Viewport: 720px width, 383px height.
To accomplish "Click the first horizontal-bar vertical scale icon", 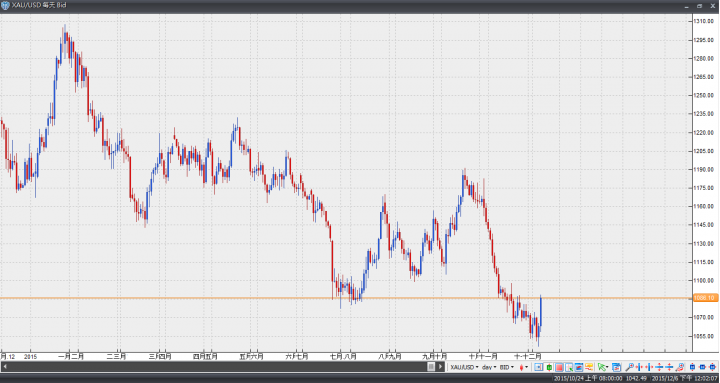I will click(x=659, y=367).
